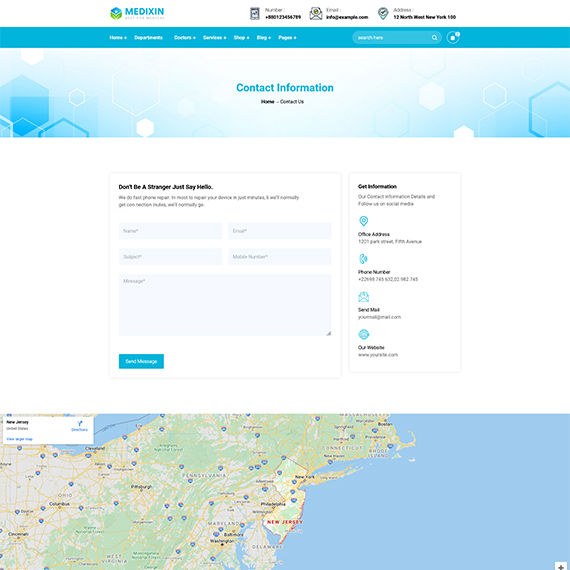The image size is (570, 570).
Task: Click the New Jersey map card title
Action: click(x=17, y=422)
